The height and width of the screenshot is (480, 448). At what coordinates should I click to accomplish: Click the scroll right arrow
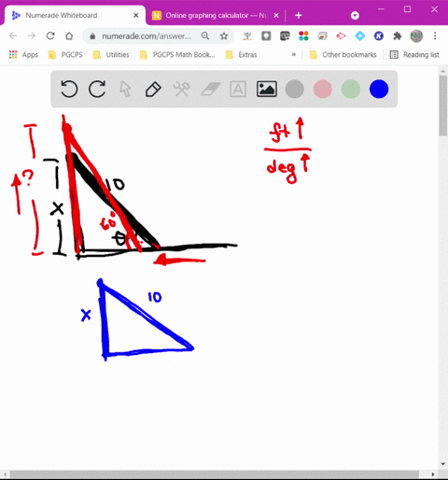coord(433,474)
